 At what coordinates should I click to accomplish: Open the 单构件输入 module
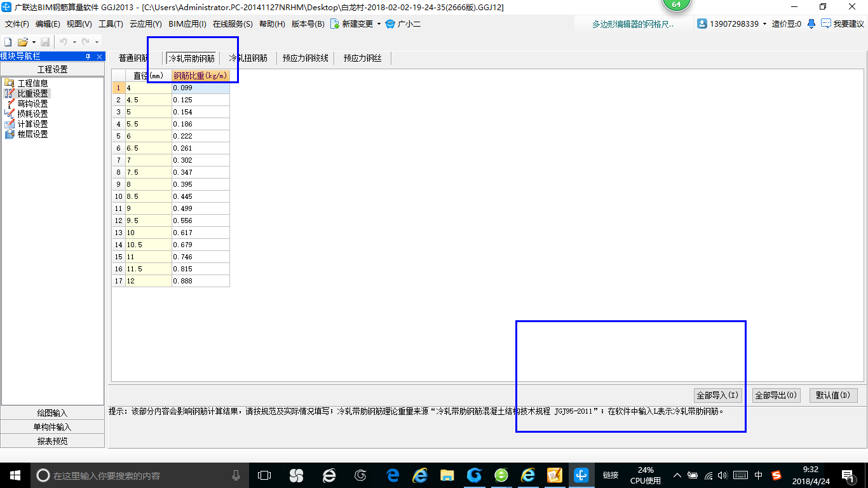coord(52,427)
